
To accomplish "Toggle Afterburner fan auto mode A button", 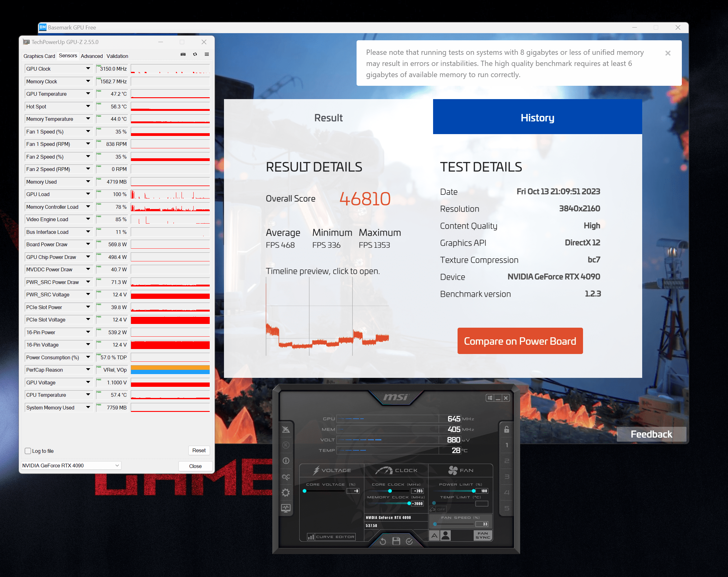I will coord(434,535).
